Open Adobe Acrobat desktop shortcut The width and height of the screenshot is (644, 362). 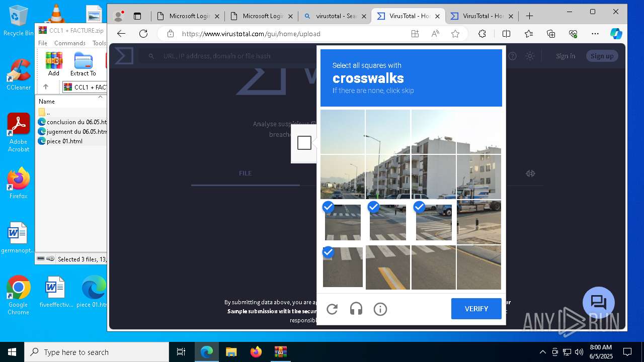click(x=19, y=133)
